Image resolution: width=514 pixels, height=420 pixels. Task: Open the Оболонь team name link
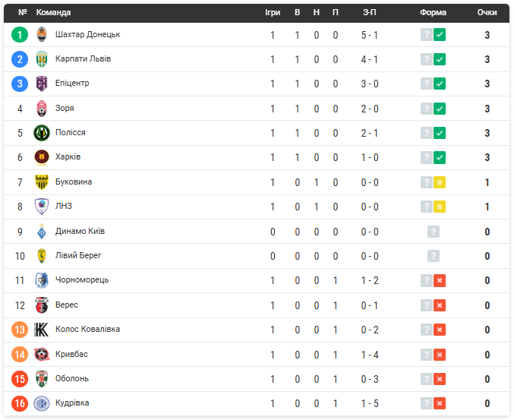point(72,379)
